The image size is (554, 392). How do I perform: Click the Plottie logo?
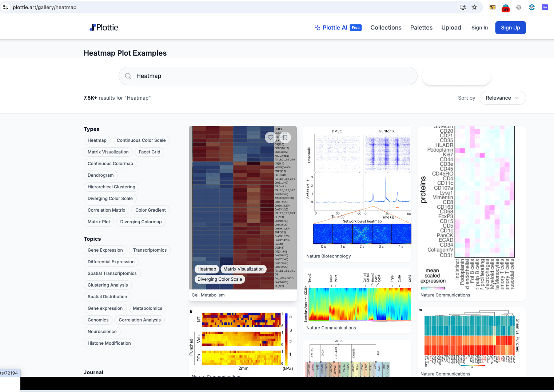click(x=104, y=28)
